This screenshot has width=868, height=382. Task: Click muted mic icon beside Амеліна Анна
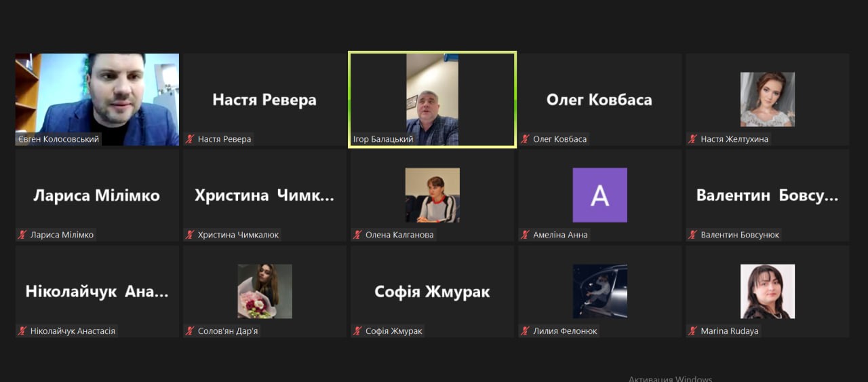coord(526,235)
